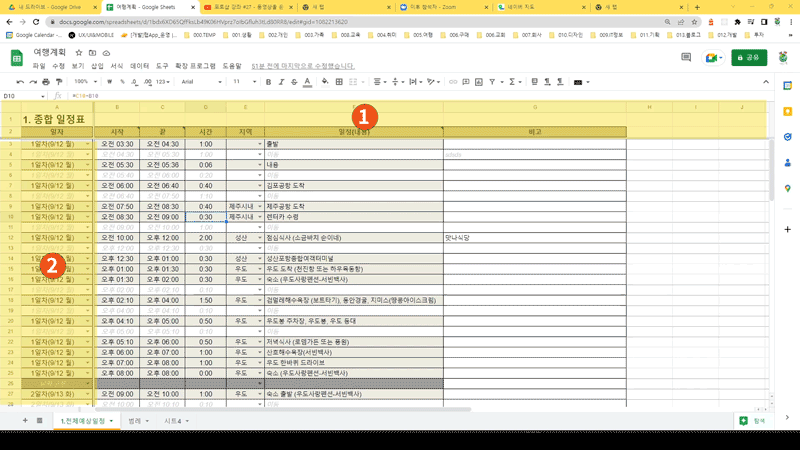Open text wrapping dropdown
Screen dimensions: 800x450
(415, 82)
